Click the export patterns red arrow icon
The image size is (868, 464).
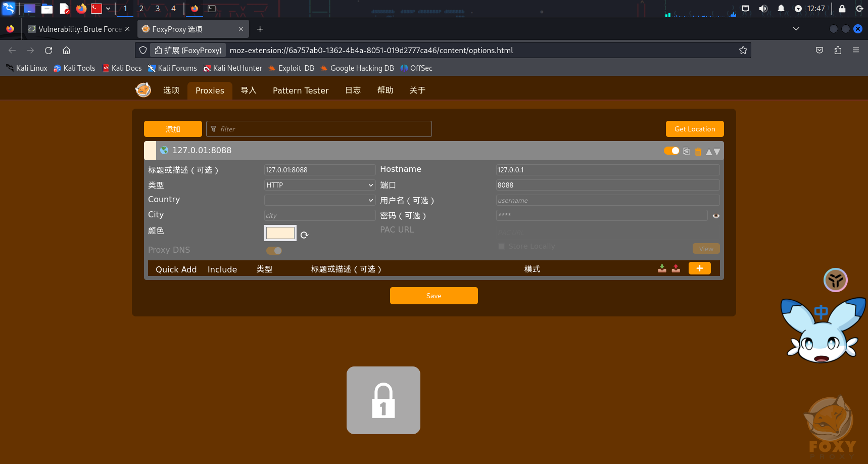click(676, 268)
